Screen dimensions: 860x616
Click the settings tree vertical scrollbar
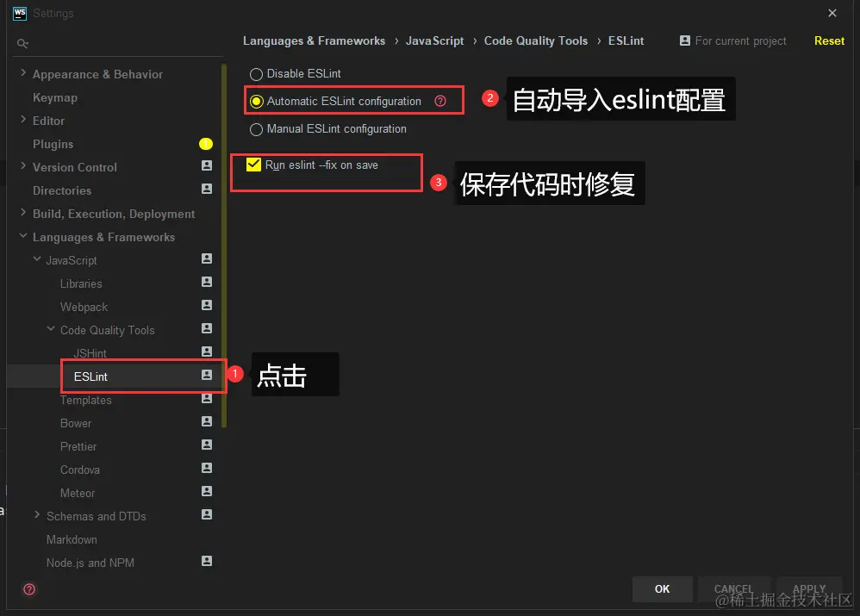224,246
